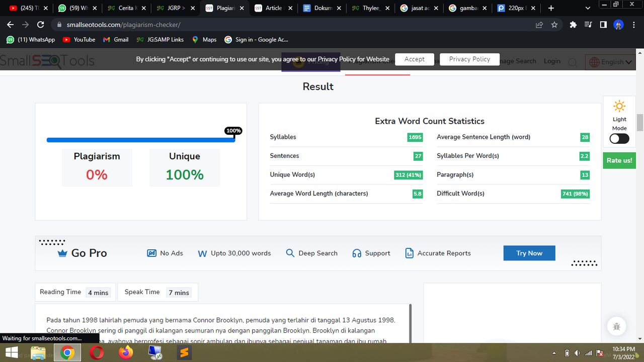Open a new browser tab
This screenshot has height=362, width=644.
[551, 8]
